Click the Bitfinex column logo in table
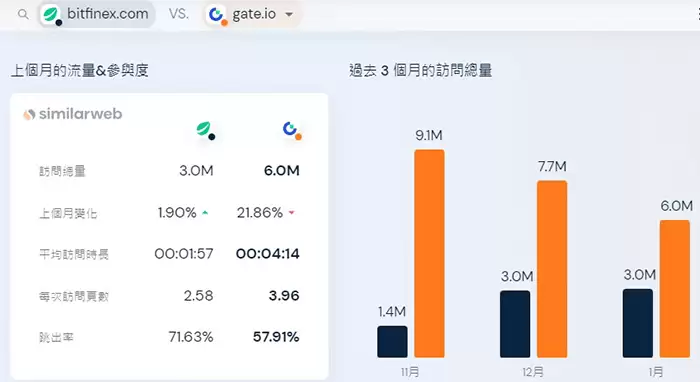This screenshot has width=700, height=382. 206,130
